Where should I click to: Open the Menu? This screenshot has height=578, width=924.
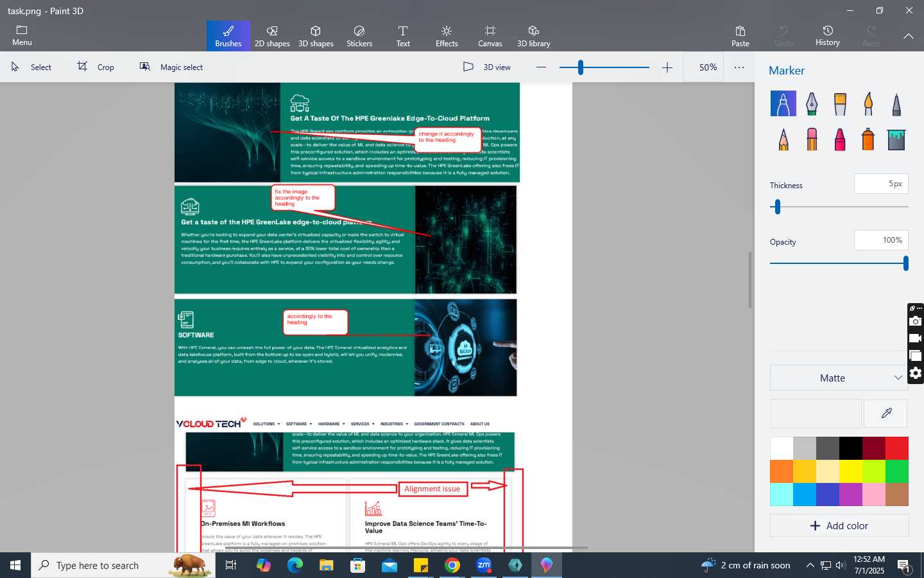[x=22, y=36]
